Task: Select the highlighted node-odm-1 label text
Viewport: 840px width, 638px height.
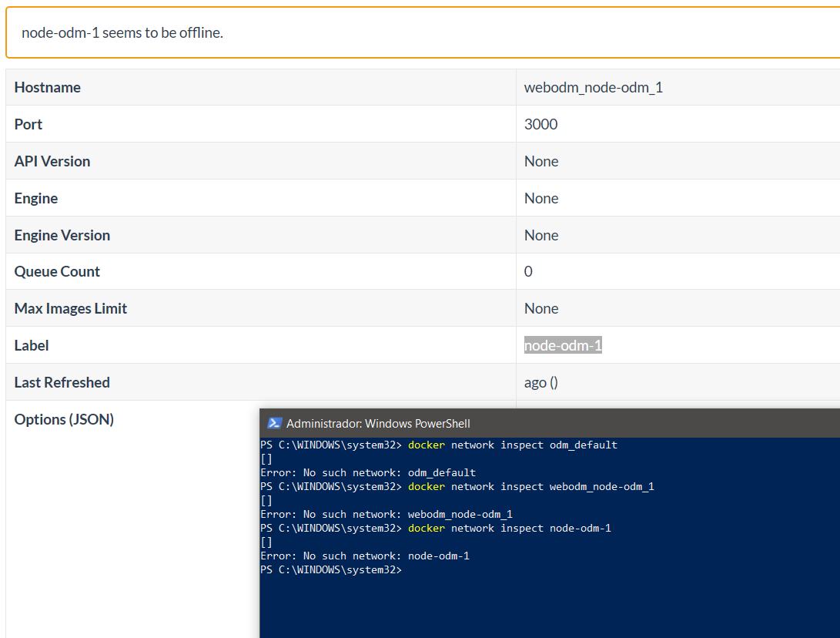Action: pos(563,345)
